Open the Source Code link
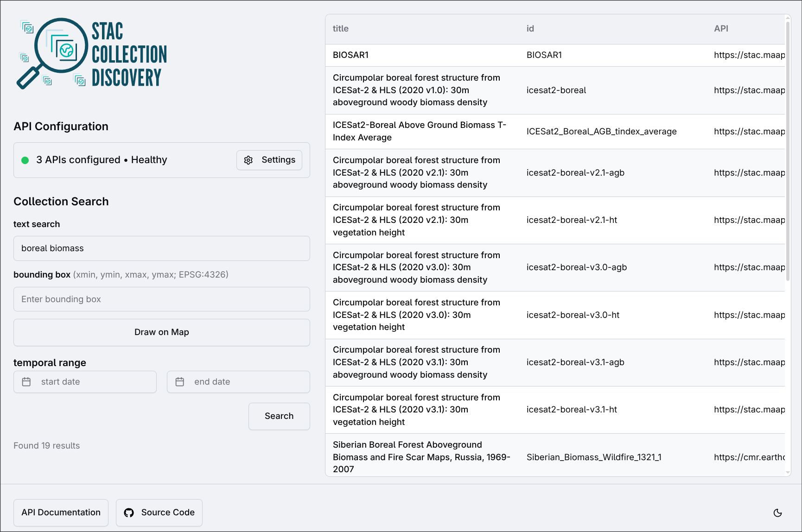The image size is (802, 532). click(159, 513)
